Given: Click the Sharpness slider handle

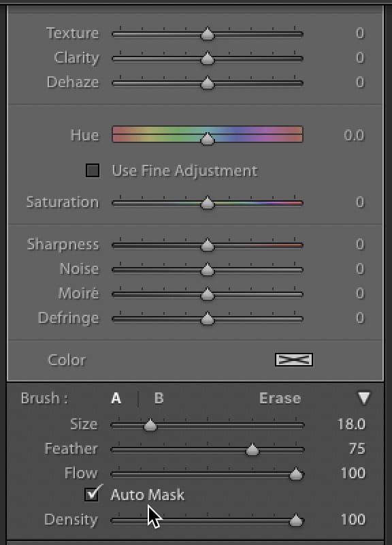Looking at the screenshot, I should 208,245.
